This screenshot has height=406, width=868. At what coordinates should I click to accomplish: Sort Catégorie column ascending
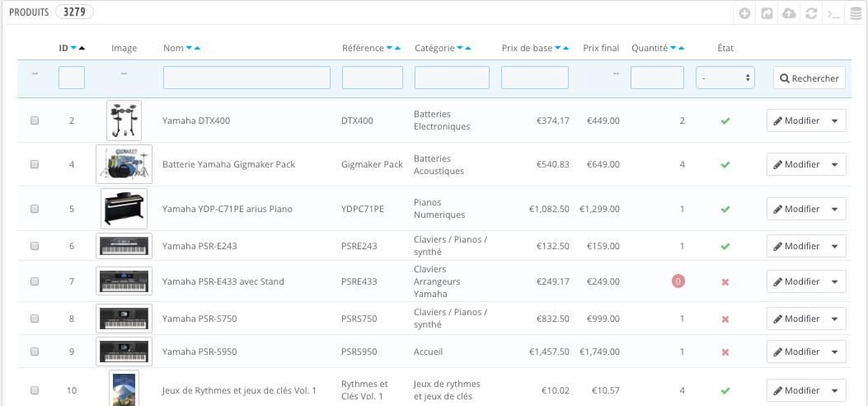[468, 48]
